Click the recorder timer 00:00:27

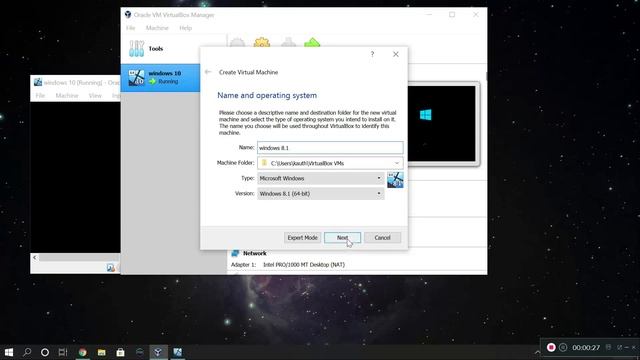[x=586, y=348]
